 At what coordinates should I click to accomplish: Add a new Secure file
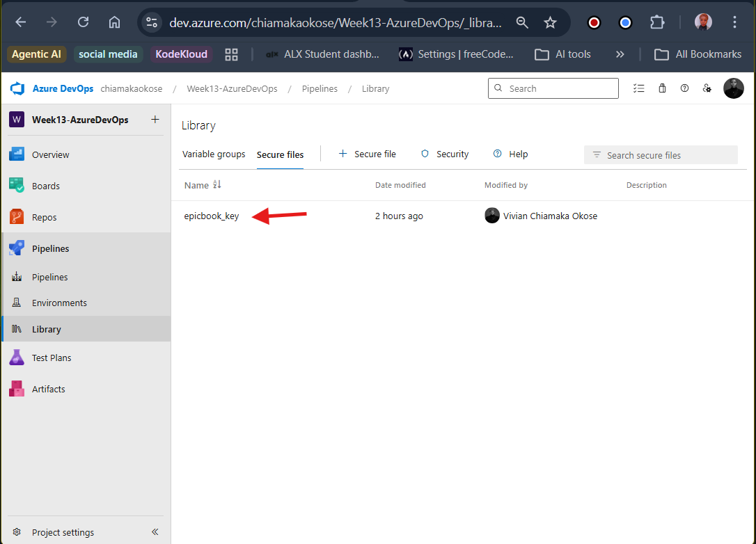coord(368,154)
